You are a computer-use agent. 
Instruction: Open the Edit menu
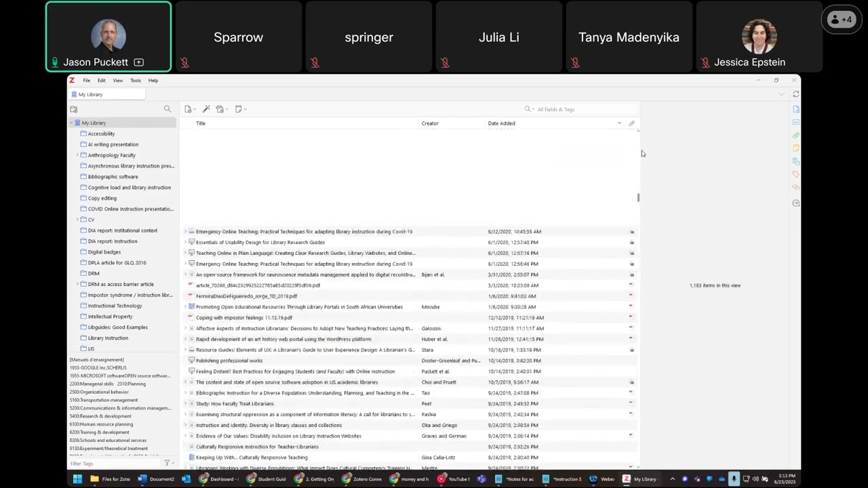coord(101,81)
